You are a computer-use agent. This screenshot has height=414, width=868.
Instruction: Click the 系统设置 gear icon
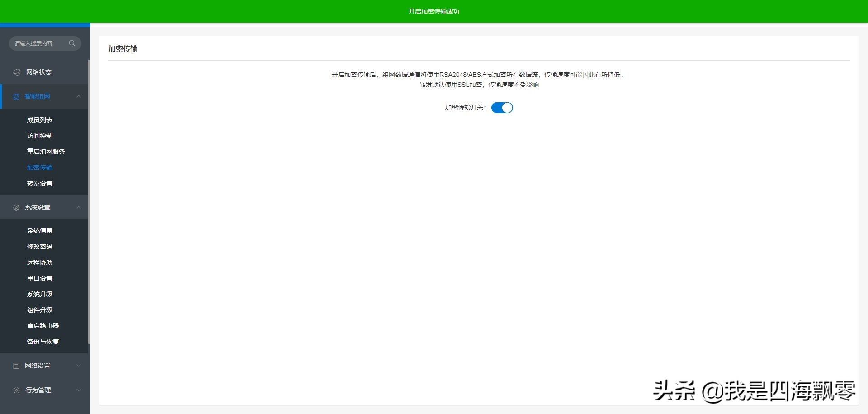click(x=16, y=207)
